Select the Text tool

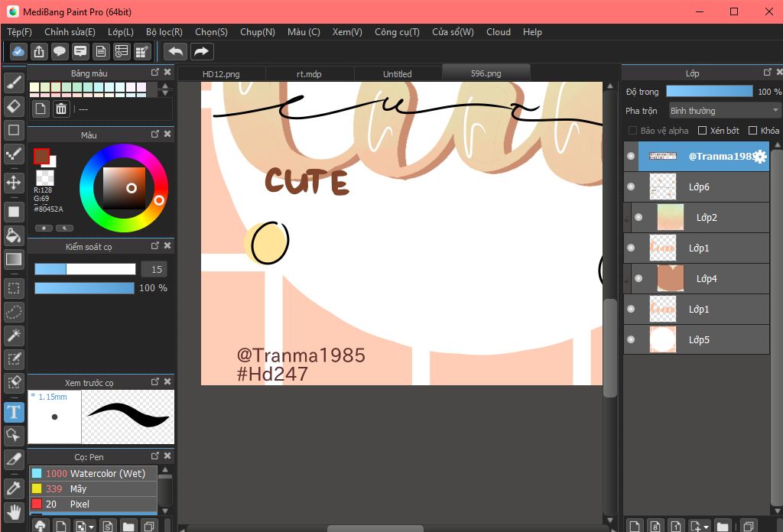(x=14, y=412)
